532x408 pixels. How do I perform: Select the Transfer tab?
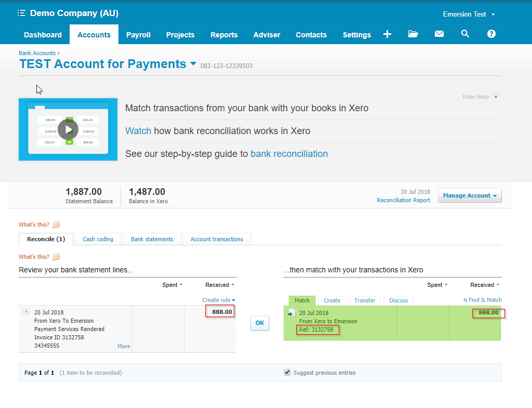365,300
